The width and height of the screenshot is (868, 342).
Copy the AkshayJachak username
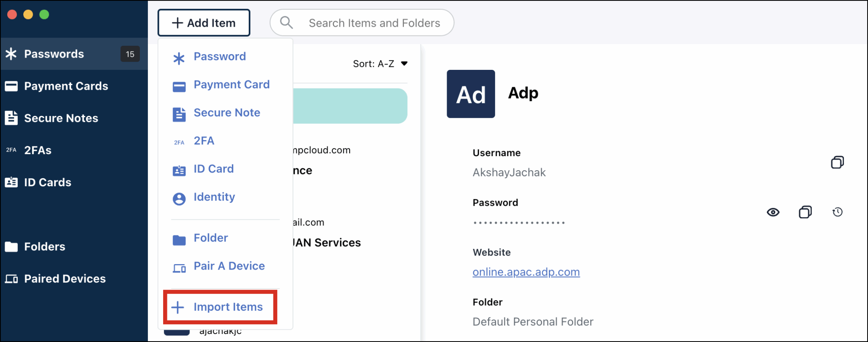[837, 162]
